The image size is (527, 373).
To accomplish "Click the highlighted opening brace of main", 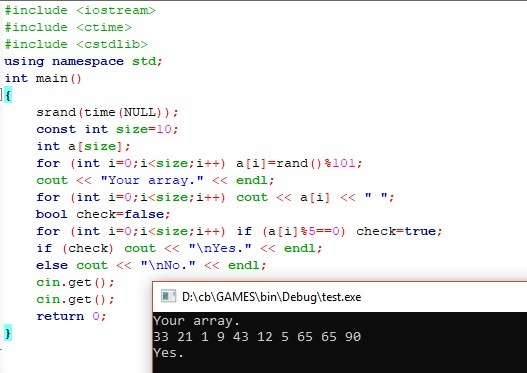I will click(x=8, y=95).
